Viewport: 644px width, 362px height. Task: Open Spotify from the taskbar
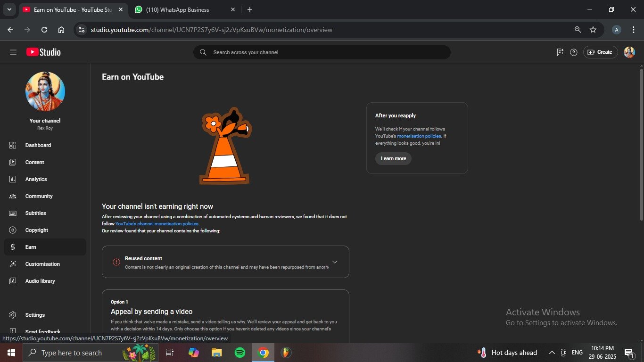point(240,353)
